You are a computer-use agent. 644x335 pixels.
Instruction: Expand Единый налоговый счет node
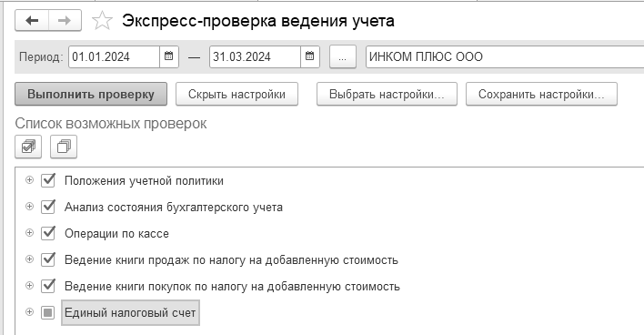(29, 312)
